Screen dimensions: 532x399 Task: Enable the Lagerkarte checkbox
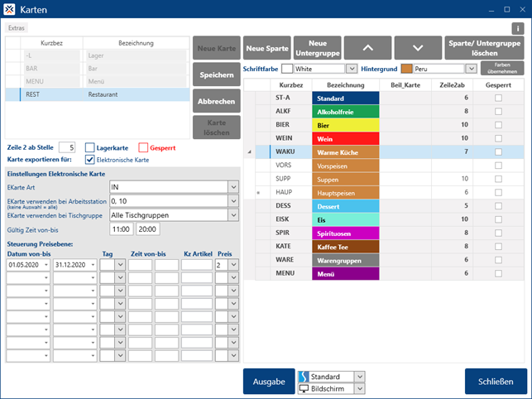pyautogui.click(x=91, y=147)
